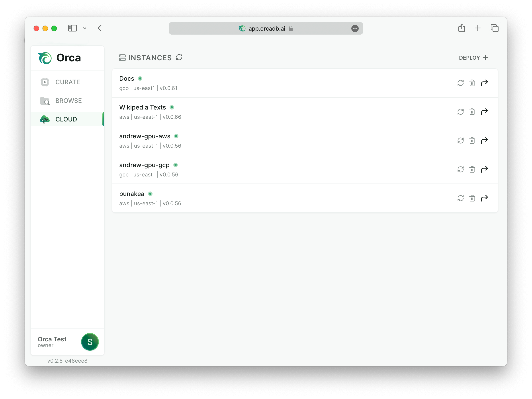
Task: Click DEPLOY + to add new instance
Action: [x=473, y=58]
